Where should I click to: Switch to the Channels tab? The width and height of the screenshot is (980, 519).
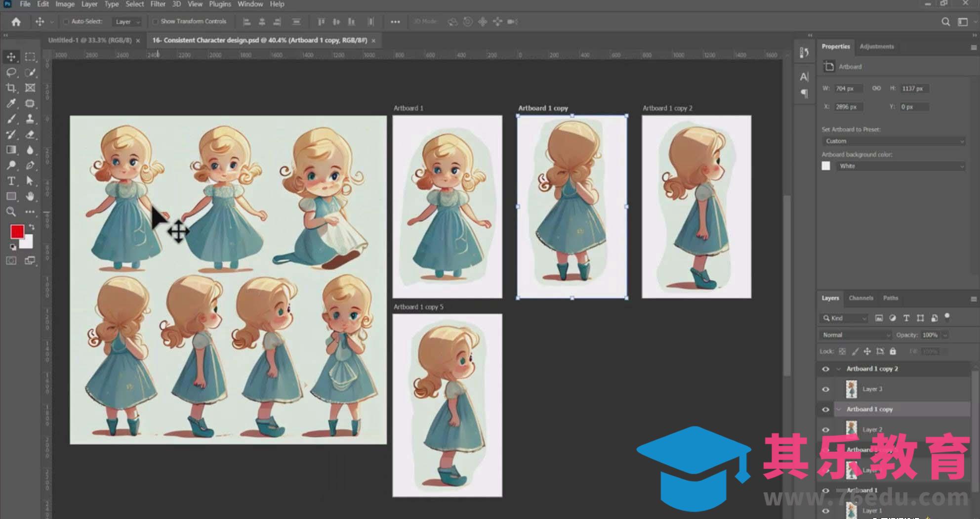click(860, 298)
